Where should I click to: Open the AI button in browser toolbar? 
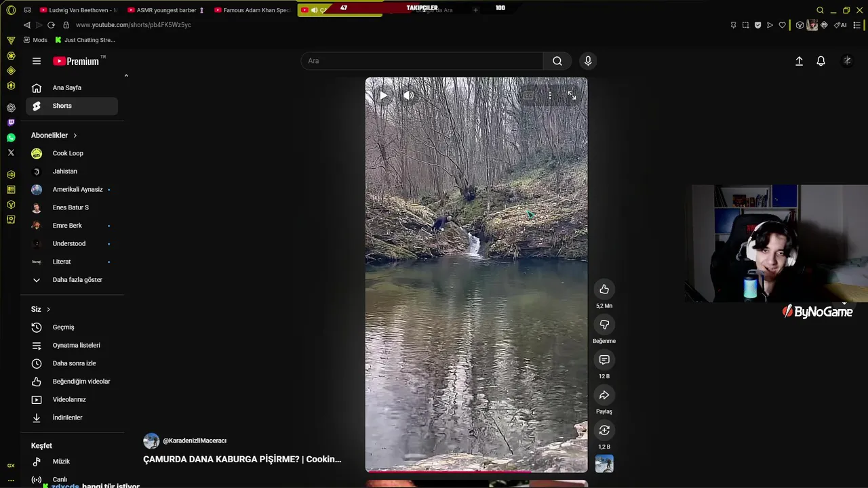pyautogui.click(x=841, y=25)
